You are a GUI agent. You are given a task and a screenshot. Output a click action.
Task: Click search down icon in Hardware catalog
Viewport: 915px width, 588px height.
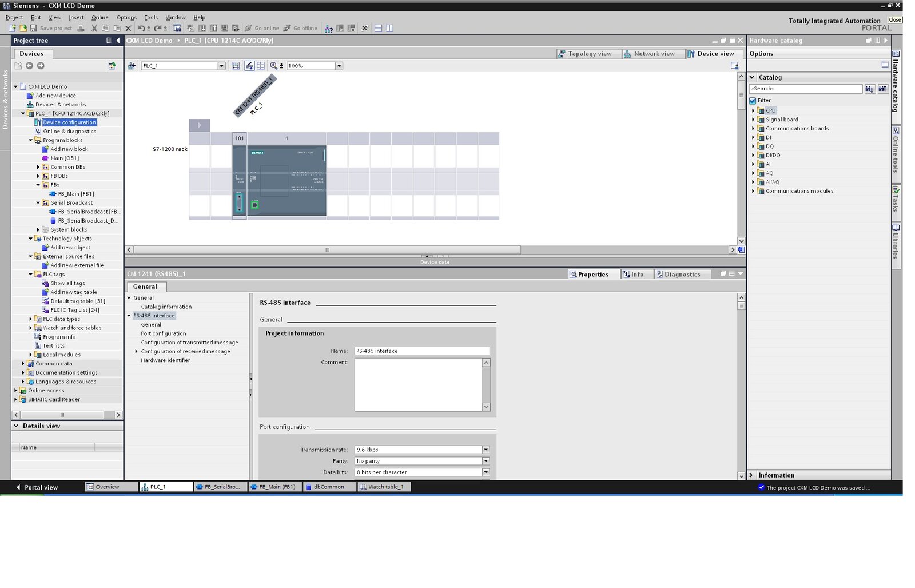(x=870, y=89)
